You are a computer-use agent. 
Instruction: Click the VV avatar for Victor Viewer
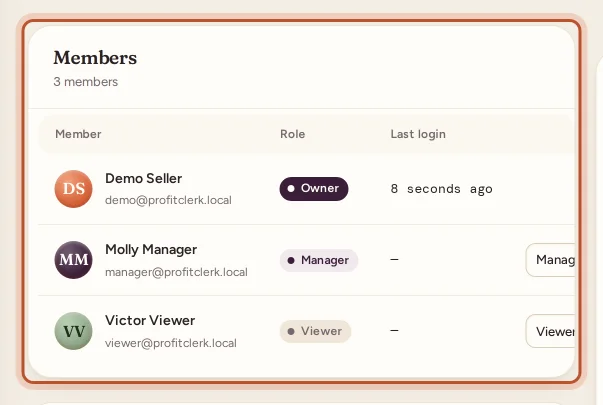click(x=73, y=331)
